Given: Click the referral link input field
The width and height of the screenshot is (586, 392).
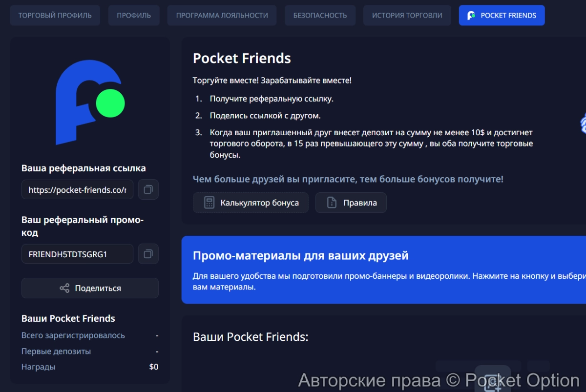Looking at the screenshot, I should coord(78,189).
